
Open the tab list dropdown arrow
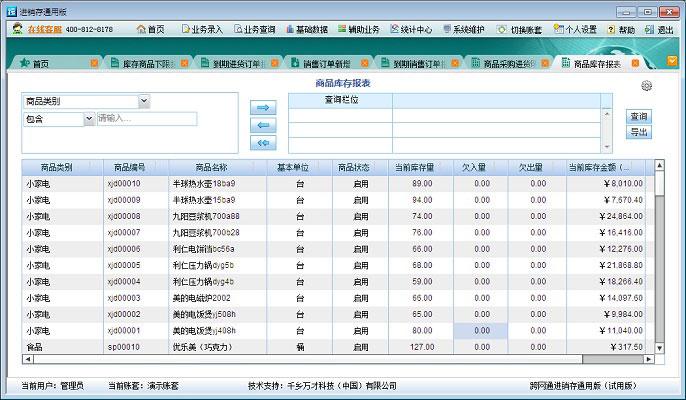coord(673,61)
